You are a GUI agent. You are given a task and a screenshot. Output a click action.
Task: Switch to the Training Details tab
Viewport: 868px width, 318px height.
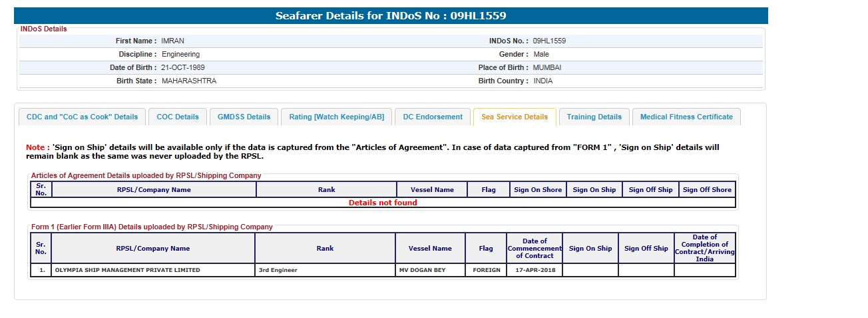coord(594,117)
